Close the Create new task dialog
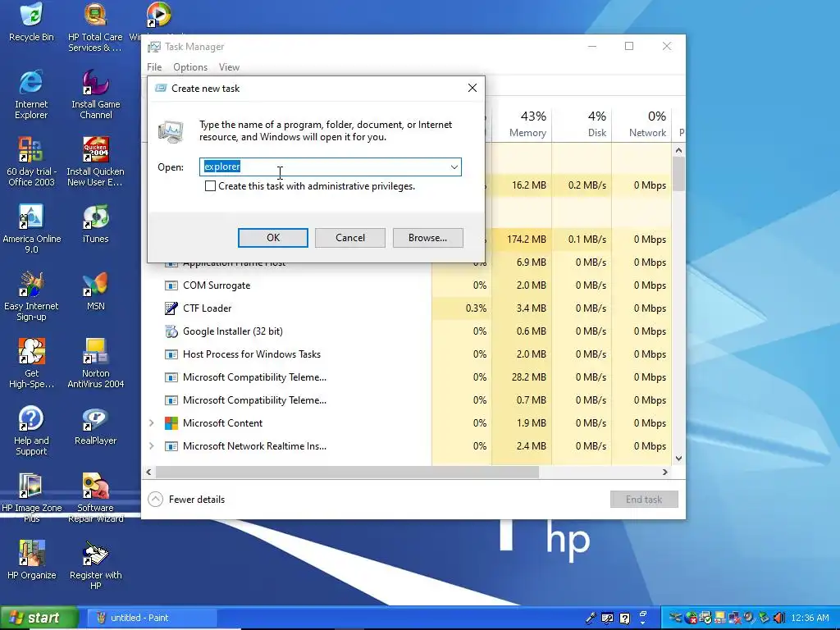840x630 pixels. (x=472, y=88)
